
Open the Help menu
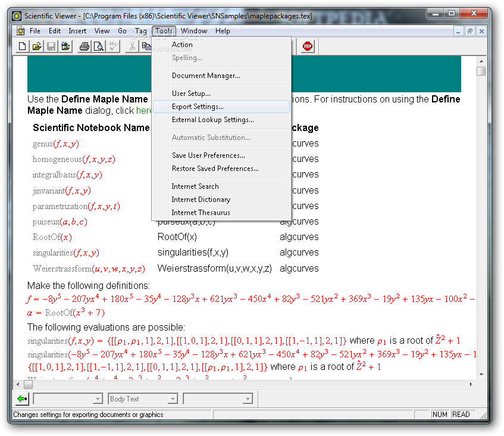coord(223,31)
